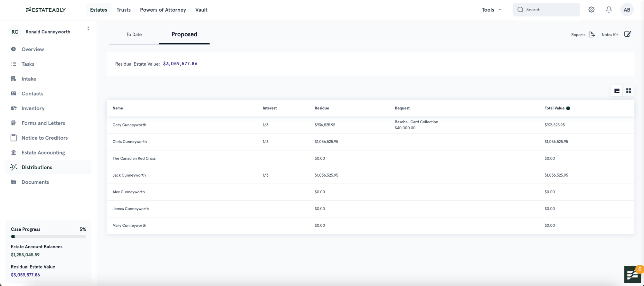Click Cory's total value $976,525.95
This screenshot has height=286, width=644.
pyautogui.click(x=554, y=125)
